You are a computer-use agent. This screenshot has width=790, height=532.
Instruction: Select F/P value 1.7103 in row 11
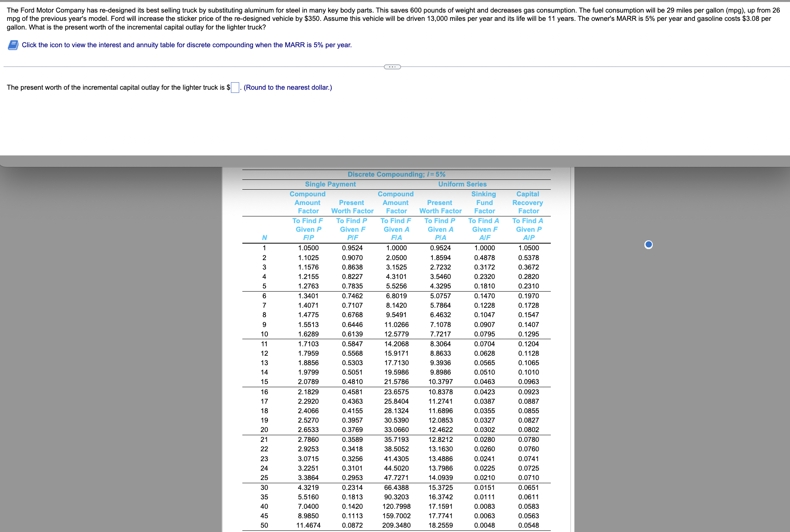point(308,344)
